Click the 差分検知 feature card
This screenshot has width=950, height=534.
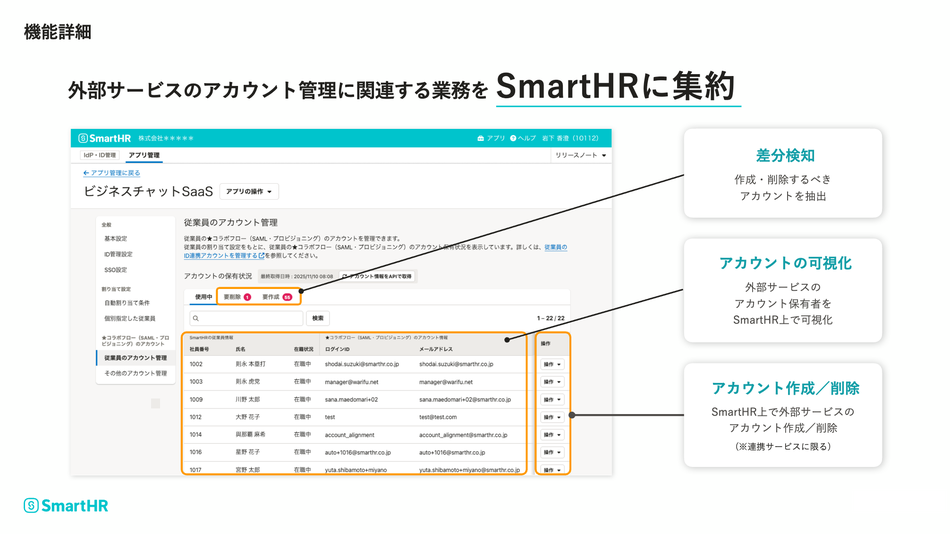point(783,173)
